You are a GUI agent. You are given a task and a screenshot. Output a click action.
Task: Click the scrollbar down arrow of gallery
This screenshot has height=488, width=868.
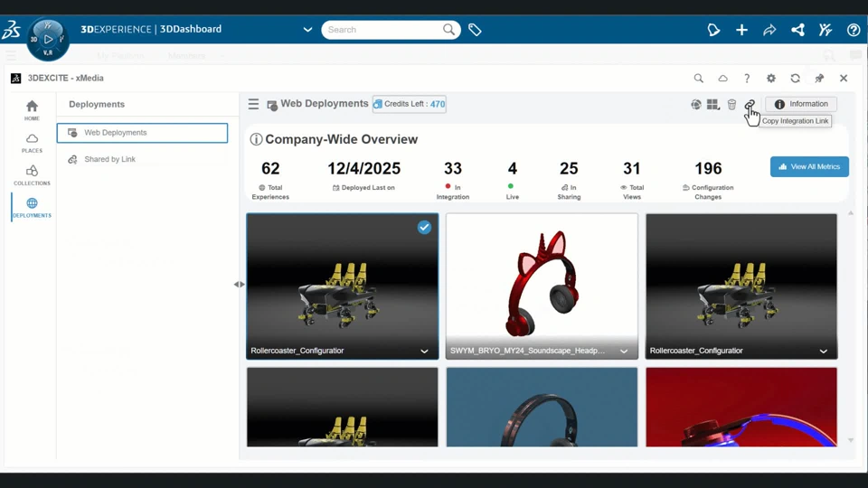coord(851,440)
